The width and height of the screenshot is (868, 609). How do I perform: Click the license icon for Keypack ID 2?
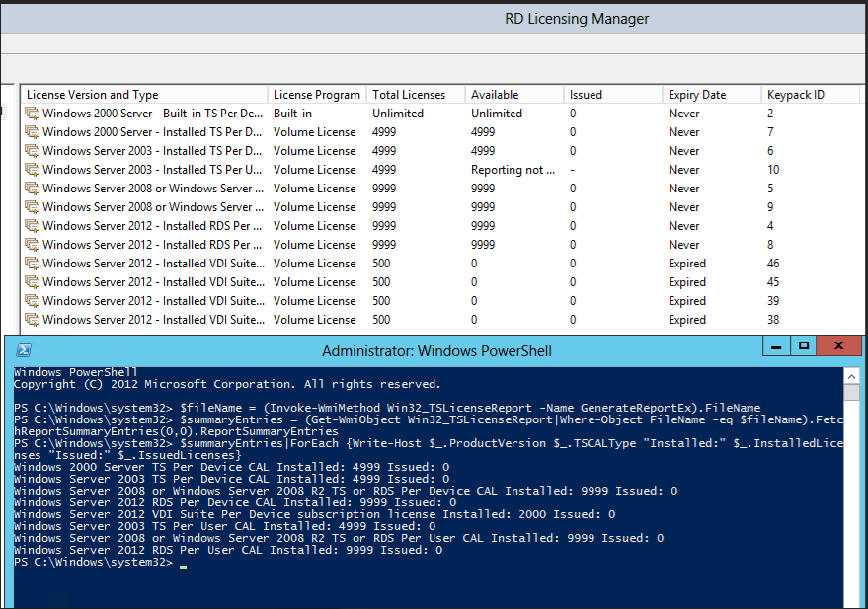[x=33, y=114]
